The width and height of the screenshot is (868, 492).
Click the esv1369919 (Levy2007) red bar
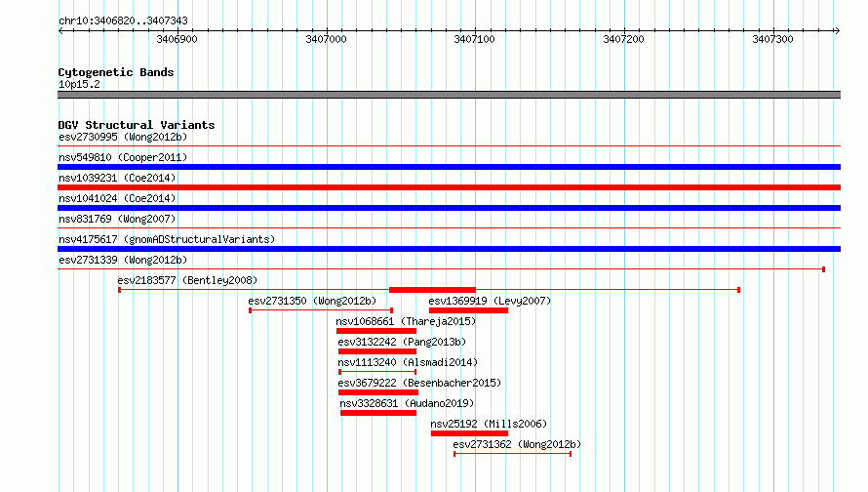(x=468, y=310)
